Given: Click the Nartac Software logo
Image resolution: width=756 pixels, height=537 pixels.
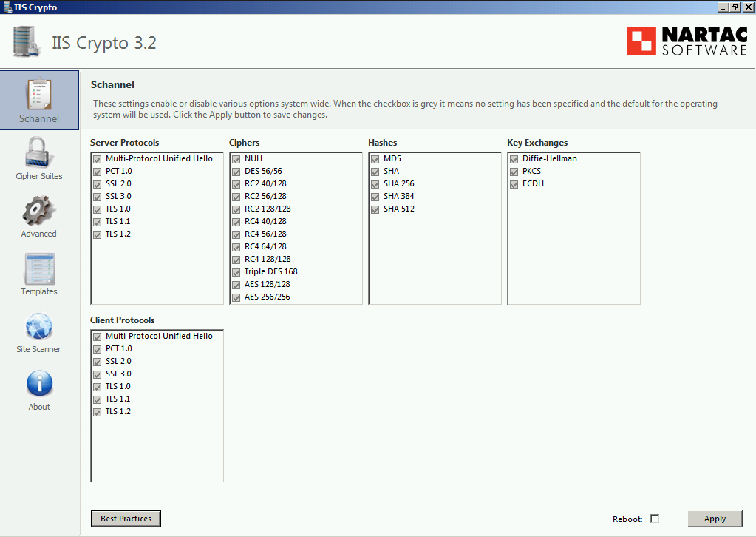Looking at the screenshot, I should pos(687,41).
